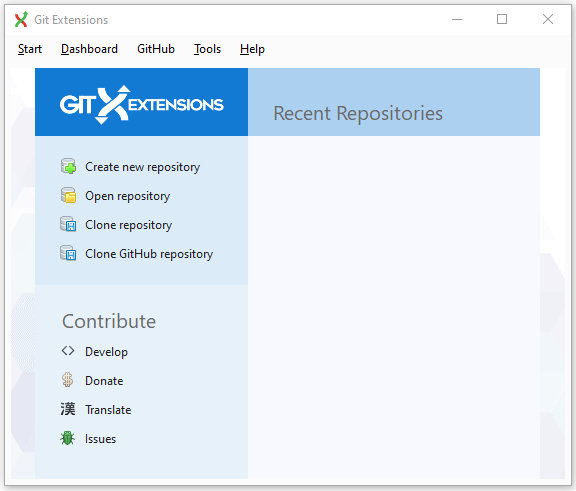Click the Donate dollar sign icon

[68, 380]
